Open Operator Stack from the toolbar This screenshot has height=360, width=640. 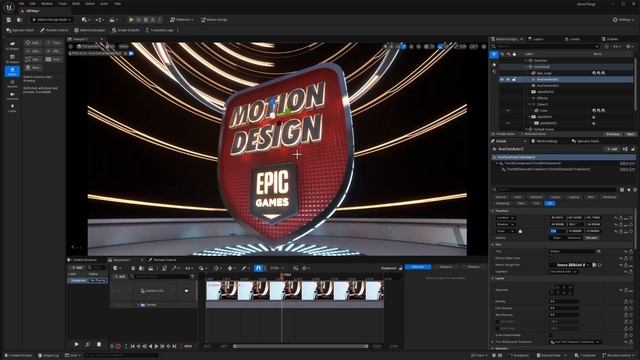coord(20,30)
